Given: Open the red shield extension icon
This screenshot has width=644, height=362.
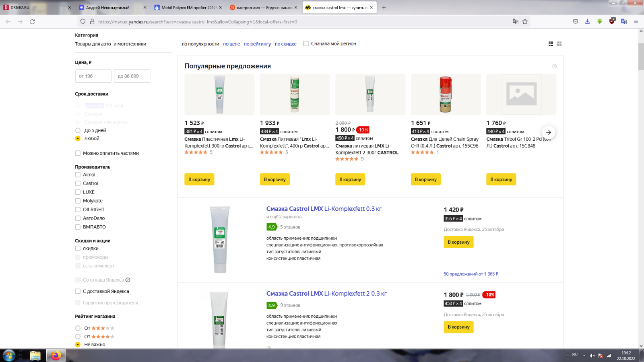Looking at the screenshot, I should click(x=612, y=21).
